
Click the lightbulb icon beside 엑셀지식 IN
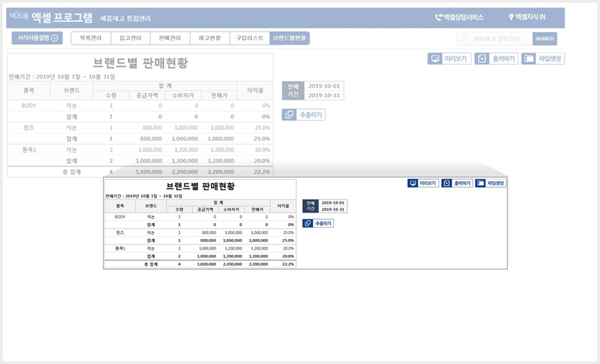click(510, 17)
